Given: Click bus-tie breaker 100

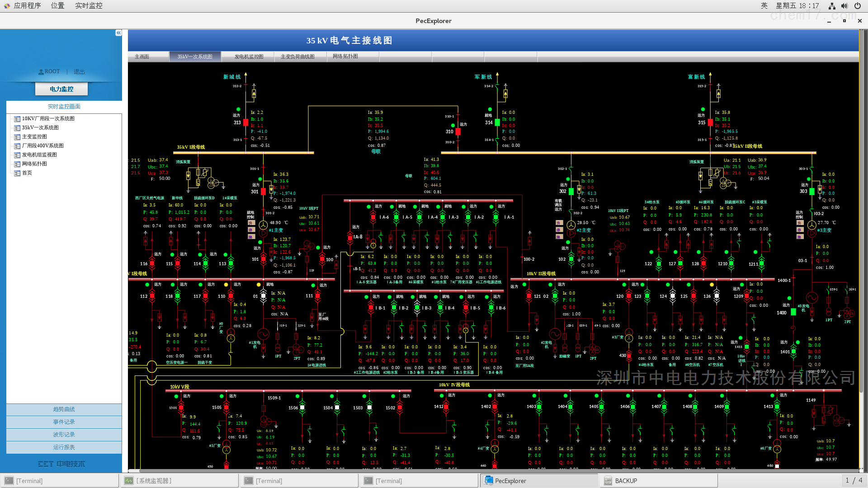Looking at the screenshot, I should pos(321,259).
